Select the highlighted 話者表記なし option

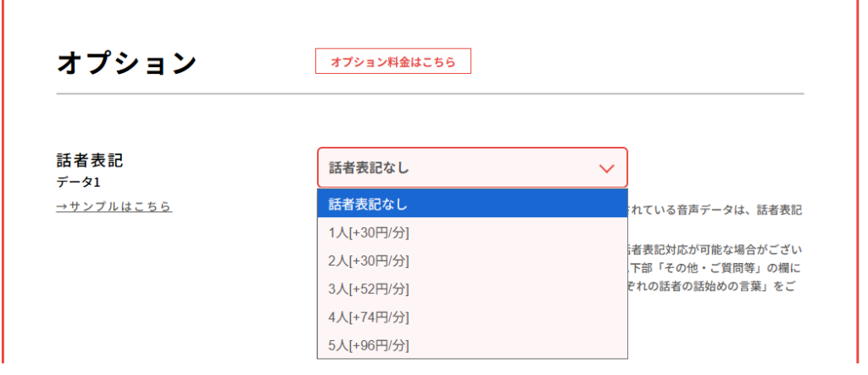coord(471,204)
